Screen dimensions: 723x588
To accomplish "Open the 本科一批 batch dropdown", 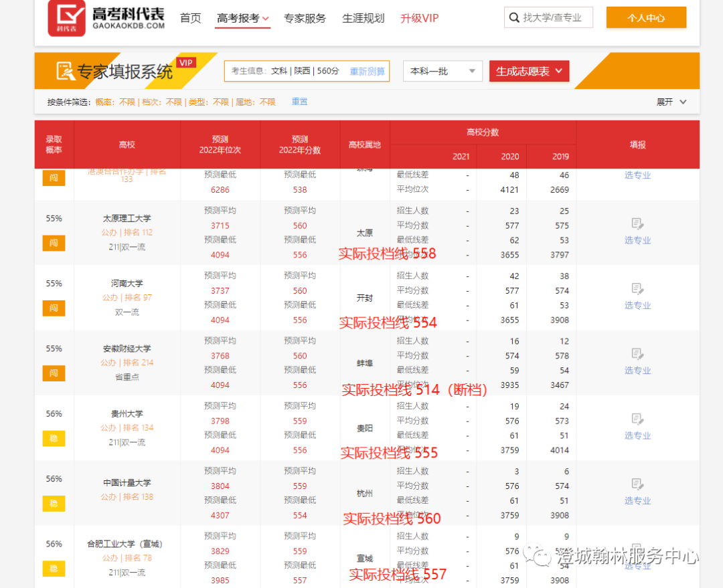I will point(443,71).
